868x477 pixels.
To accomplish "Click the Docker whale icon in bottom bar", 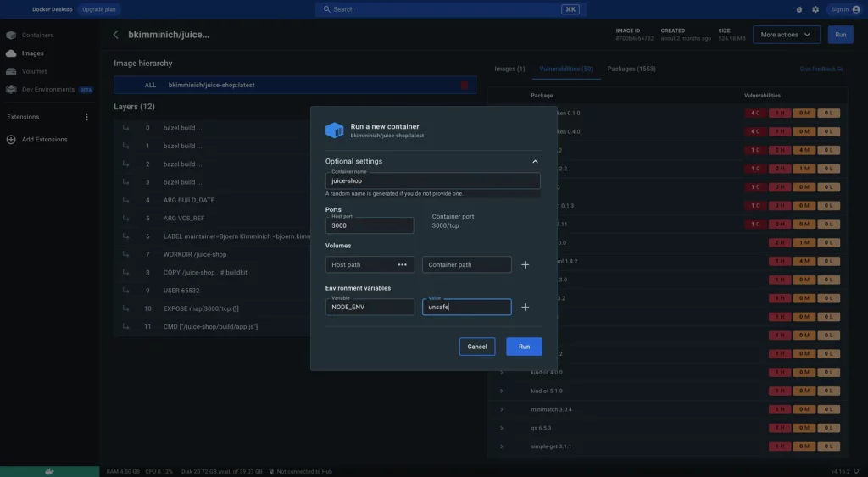I will (x=49, y=471).
